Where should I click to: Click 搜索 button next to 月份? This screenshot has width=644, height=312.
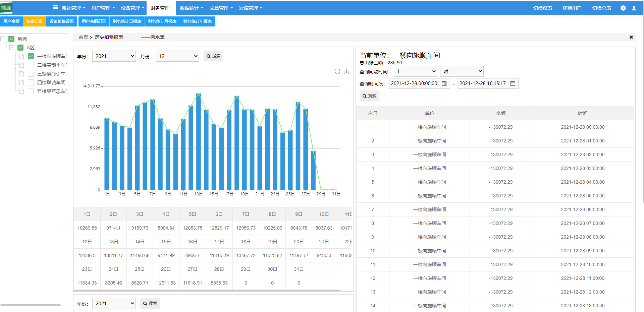point(213,56)
